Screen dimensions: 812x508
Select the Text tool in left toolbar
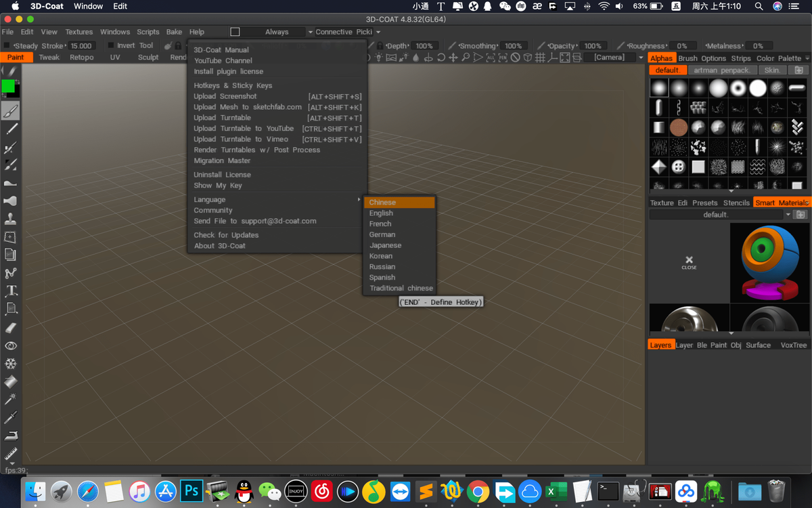coord(11,291)
